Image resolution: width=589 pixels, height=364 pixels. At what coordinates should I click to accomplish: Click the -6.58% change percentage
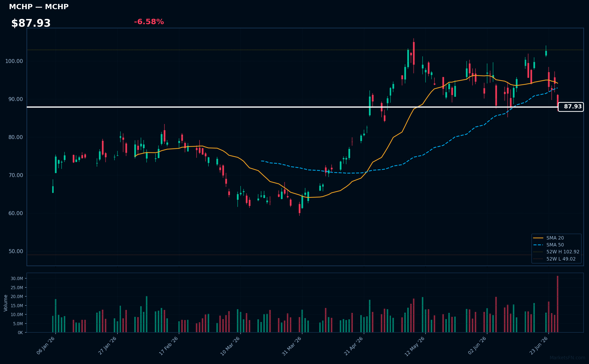click(149, 22)
